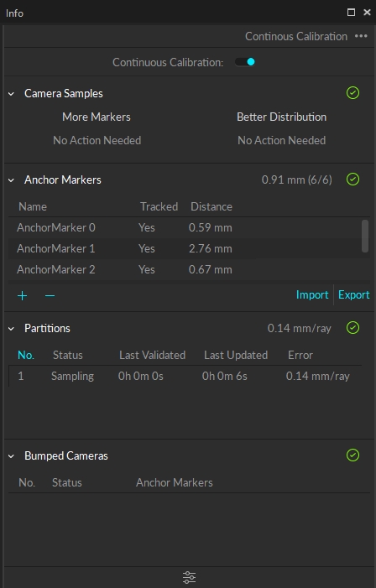
Task: Select the AnchorMarker 1 row
Action: coord(185,248)
